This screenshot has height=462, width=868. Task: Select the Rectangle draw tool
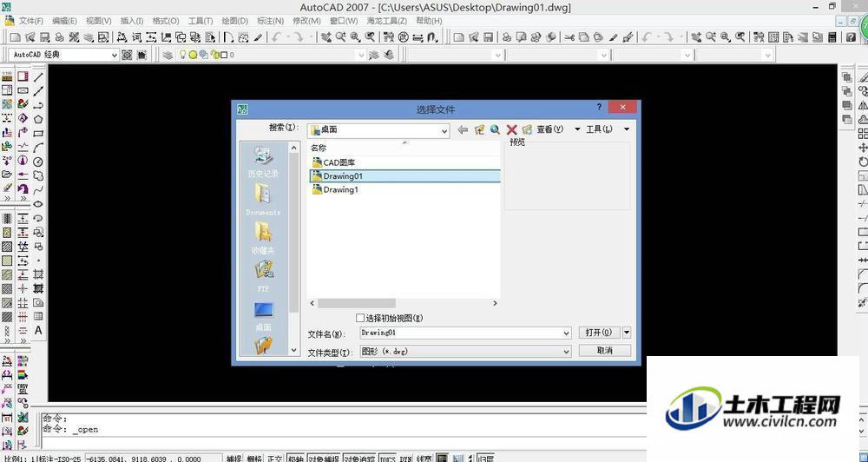coord(38,134)
